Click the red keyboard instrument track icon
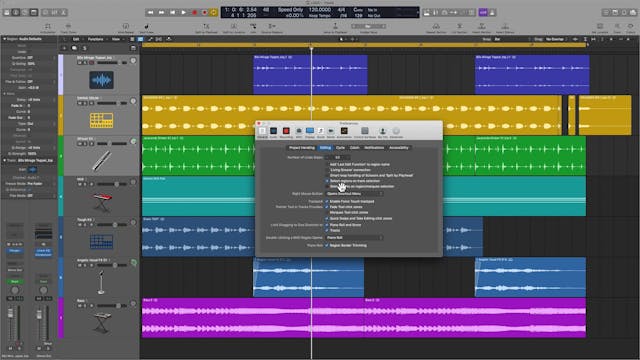 (102, 202)
